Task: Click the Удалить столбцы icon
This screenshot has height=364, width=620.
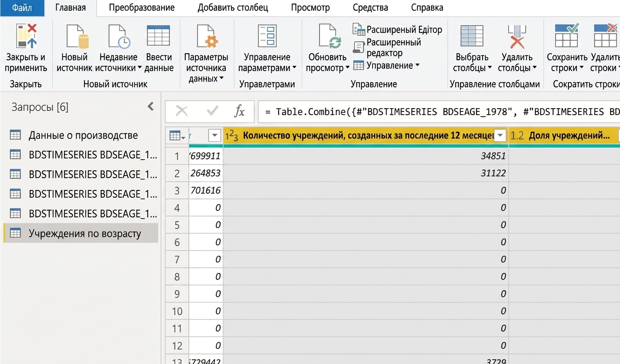Action: point(517,36)
